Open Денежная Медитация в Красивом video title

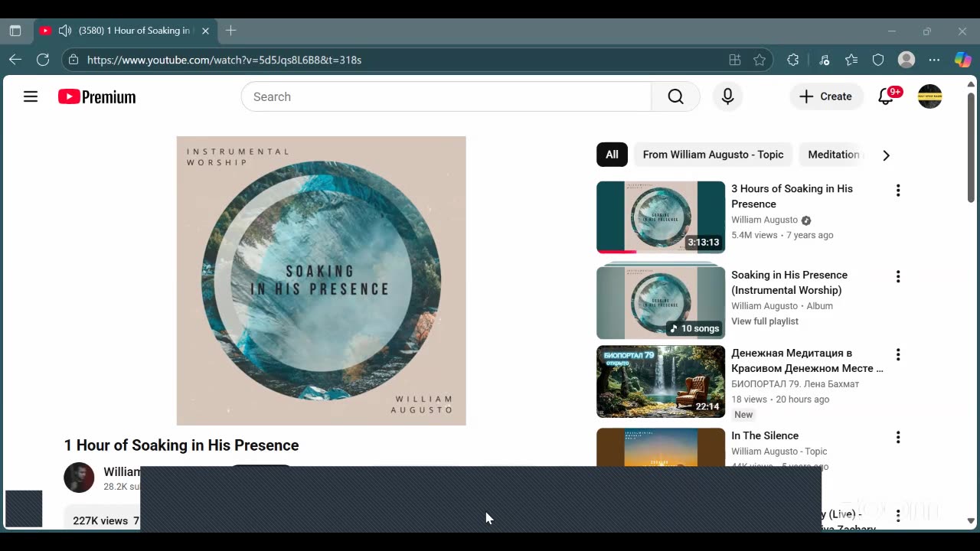(807, 360)
